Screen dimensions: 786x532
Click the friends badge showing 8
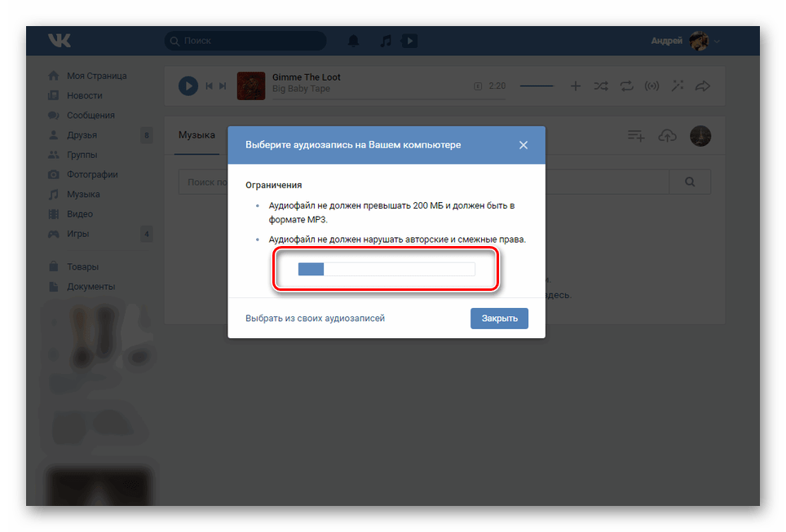pos(147,135)
